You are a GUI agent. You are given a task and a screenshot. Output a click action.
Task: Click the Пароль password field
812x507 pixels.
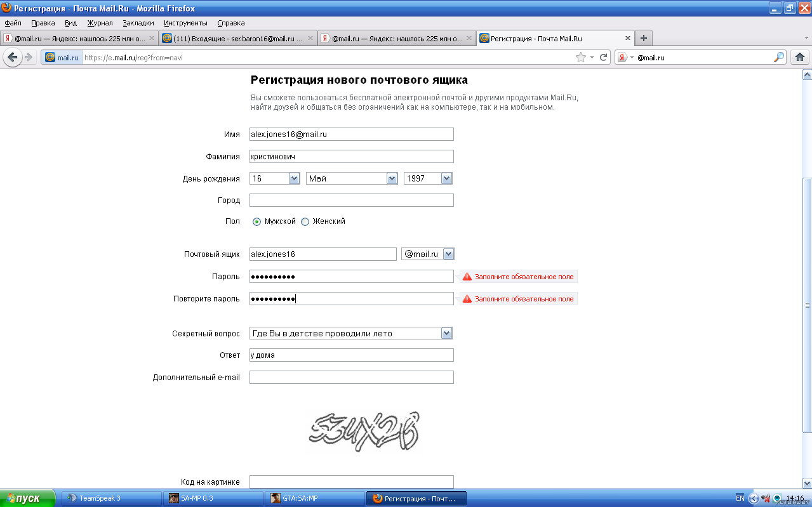coord(352,277)
